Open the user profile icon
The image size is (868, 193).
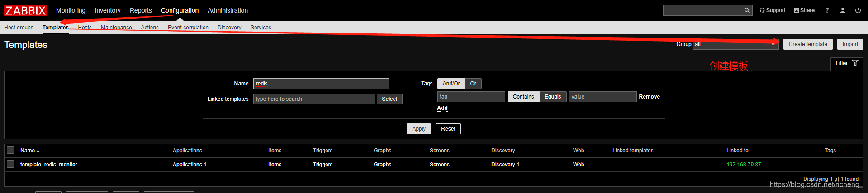tap(843, 10)
